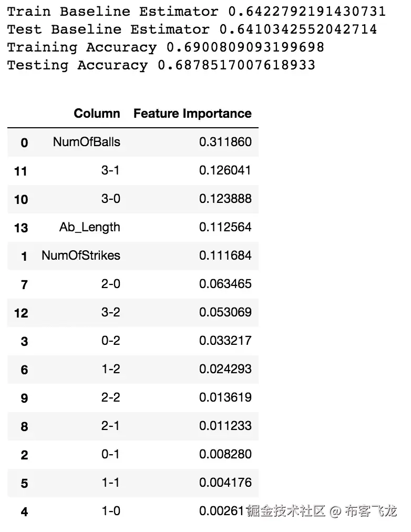
Task: Click the 0.126041 importance value
Action: (x=225, y=170)
